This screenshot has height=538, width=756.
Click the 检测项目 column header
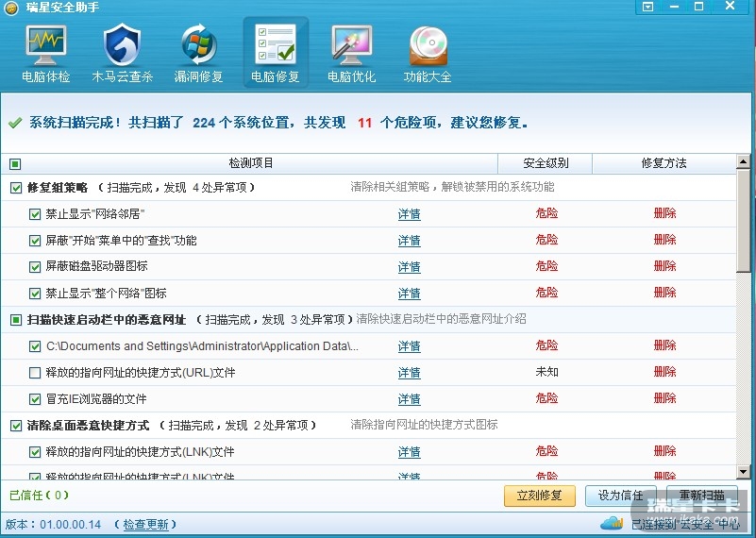(251, 163)
